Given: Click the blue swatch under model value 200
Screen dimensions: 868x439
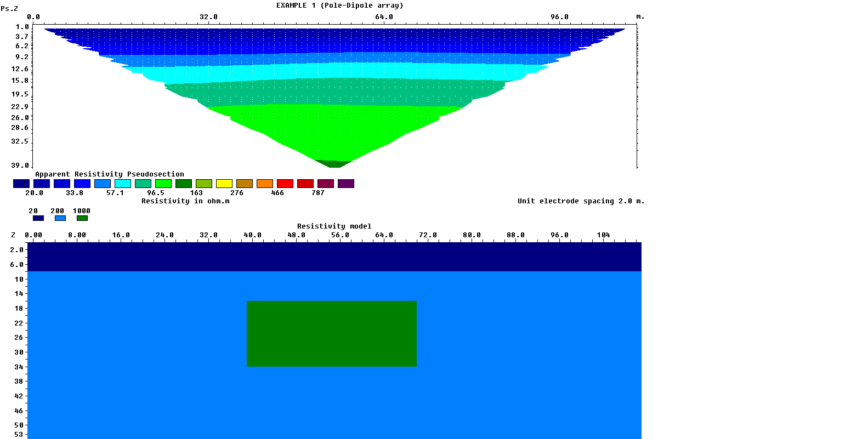Looking at the screenshot, I should click(x=60, y=218).
